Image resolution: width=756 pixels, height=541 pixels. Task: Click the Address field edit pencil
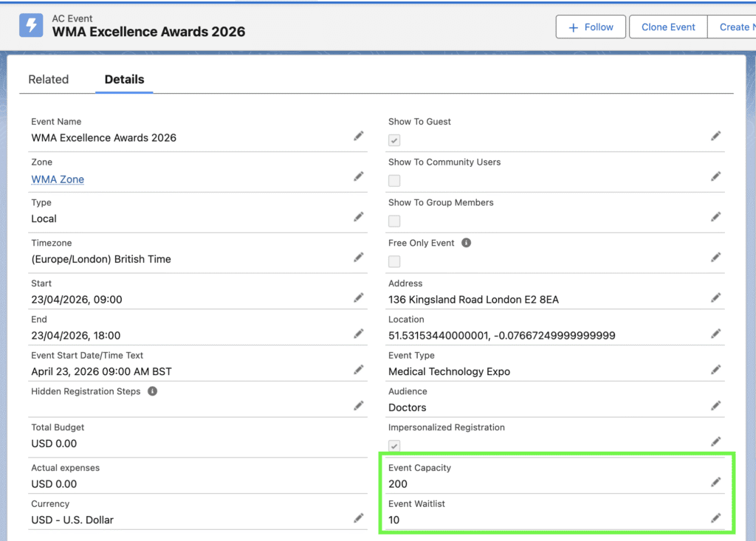click(x=715, y=297)
